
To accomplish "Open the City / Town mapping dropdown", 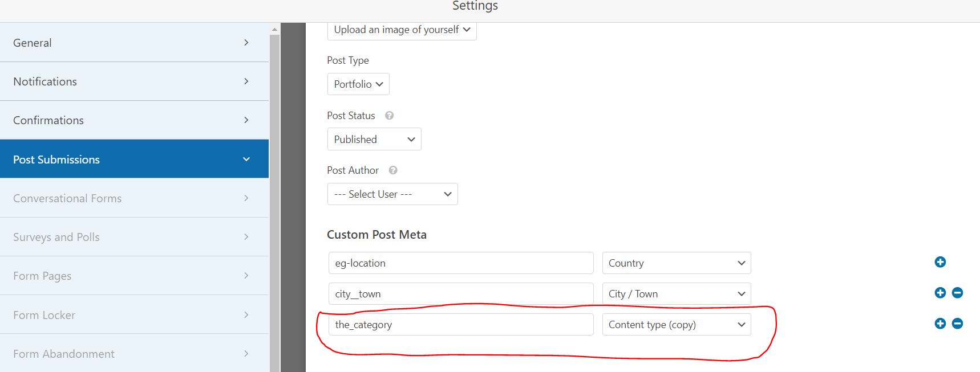I will (x=677, y=294).
